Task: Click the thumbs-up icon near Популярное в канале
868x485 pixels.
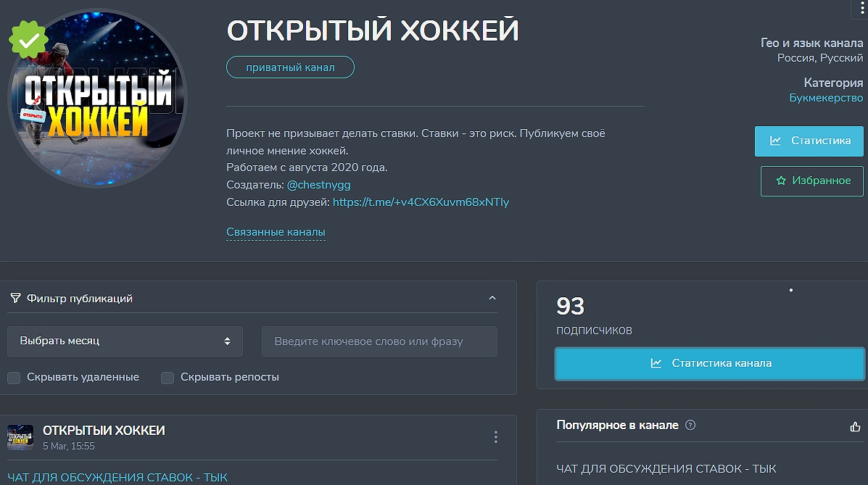Action: point(855,426)
